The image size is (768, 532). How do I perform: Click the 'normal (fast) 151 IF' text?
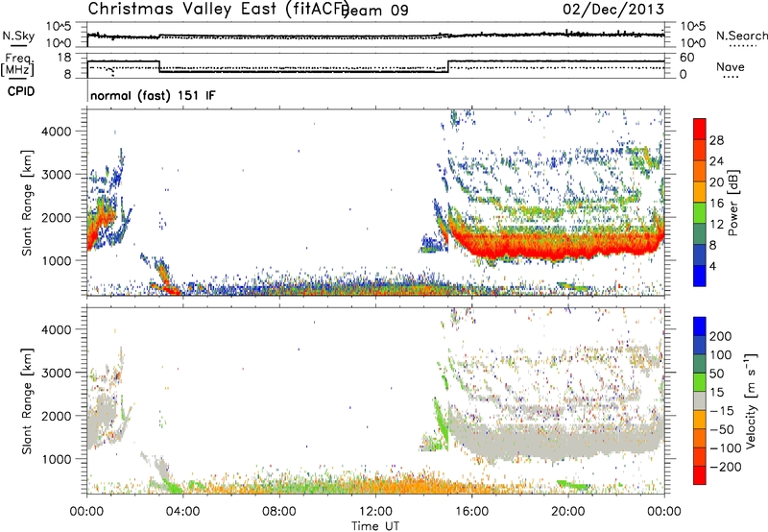[x=153, y=95]
